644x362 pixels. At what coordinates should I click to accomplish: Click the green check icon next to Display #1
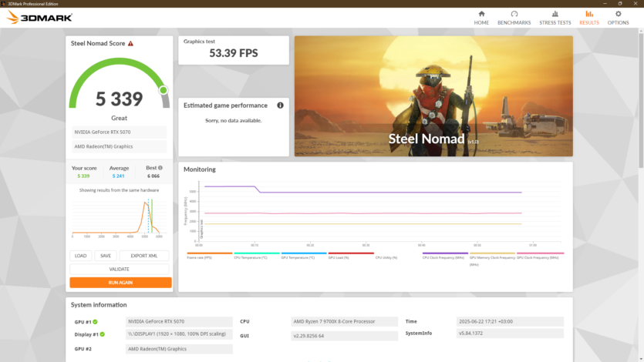tap(103, 334)
